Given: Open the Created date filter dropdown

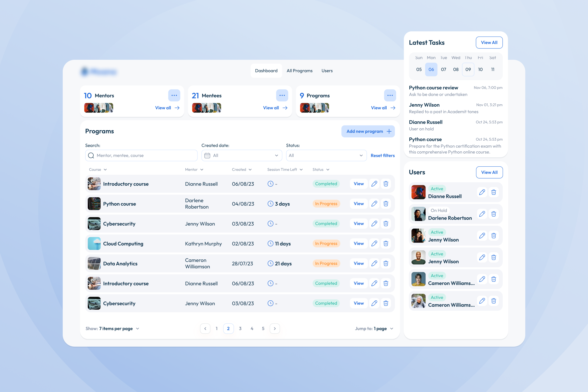Looking at the screenshot, I should 242,156.
